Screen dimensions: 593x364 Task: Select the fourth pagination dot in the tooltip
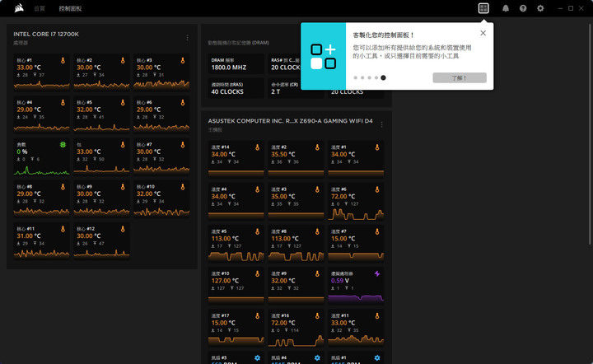[376, 78]
